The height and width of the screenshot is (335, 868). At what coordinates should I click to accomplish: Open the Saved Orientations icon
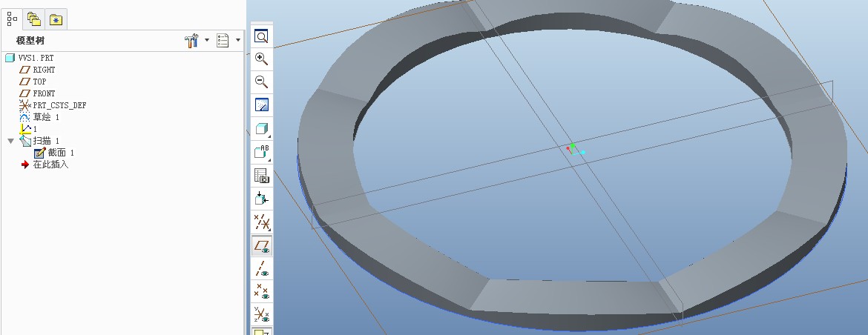261,152
